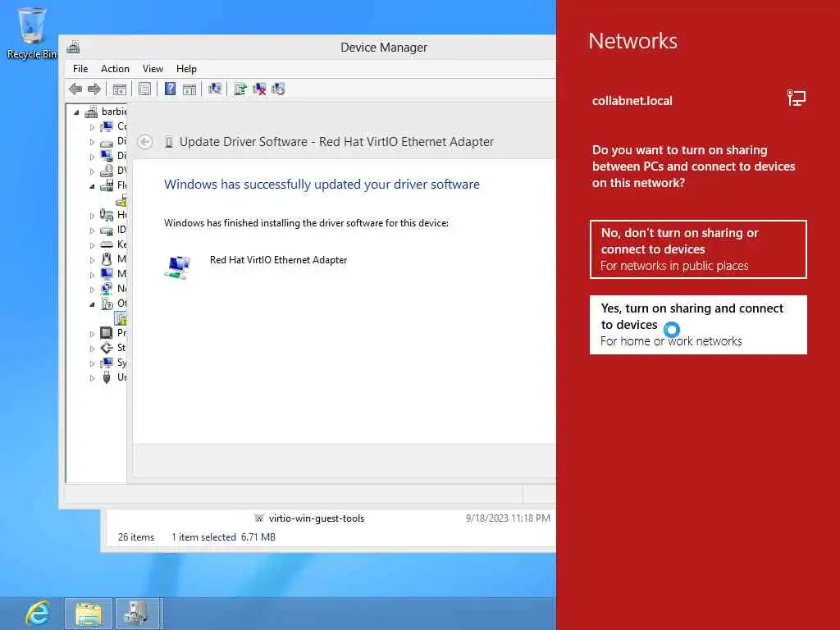Select the monitor category icon in tree
The width and height of the screenshot is (840, 630).
tap(107, 274)
